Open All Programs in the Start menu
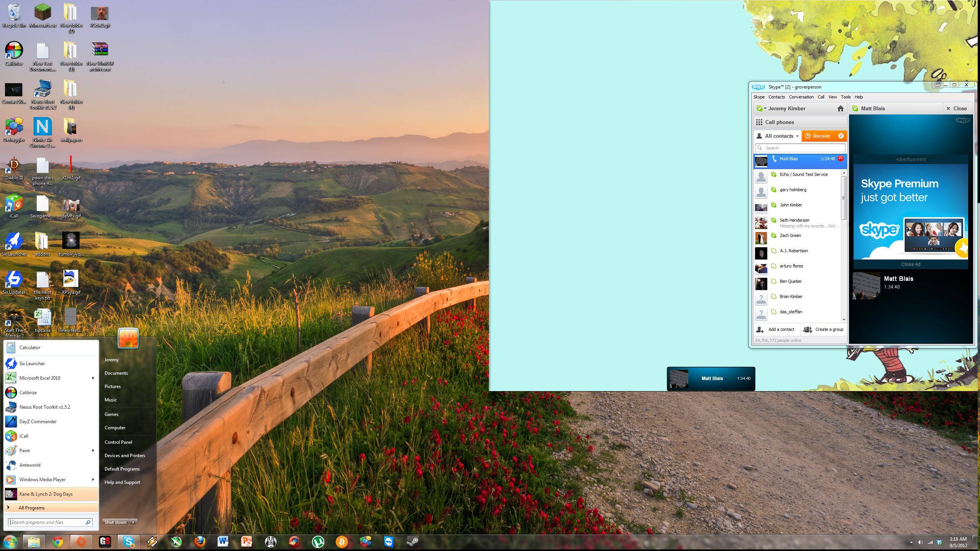This screenshot has width=980, height=551. click(x=51, y=508)
